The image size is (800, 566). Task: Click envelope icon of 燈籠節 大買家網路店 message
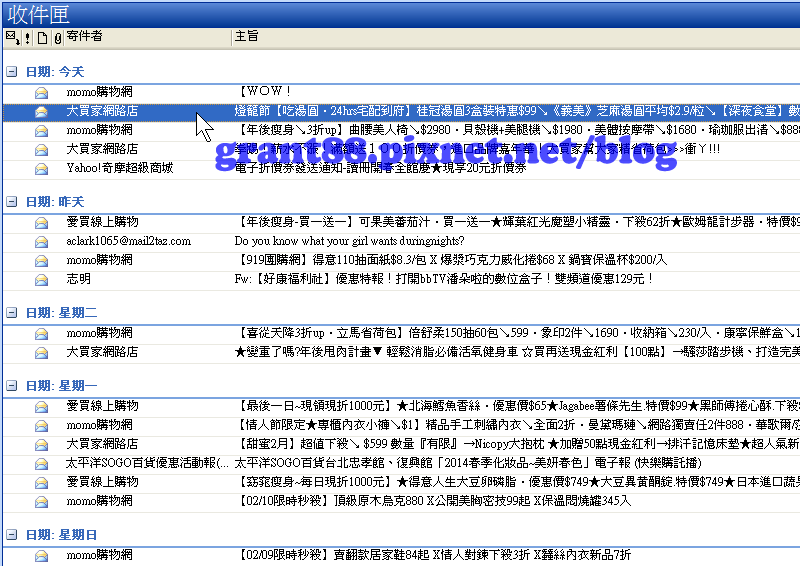coord(41,111)
